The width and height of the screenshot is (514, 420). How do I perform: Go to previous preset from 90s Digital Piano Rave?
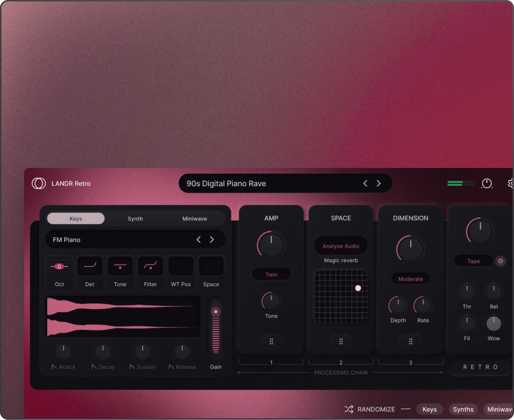(365, 183)
